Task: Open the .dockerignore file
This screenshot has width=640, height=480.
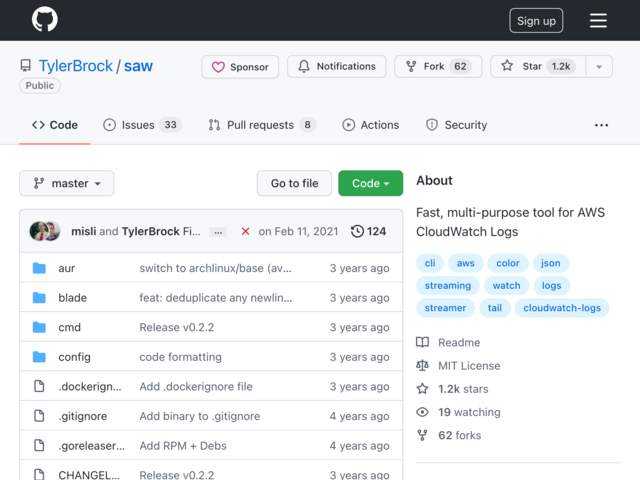Action: [90, 387]
